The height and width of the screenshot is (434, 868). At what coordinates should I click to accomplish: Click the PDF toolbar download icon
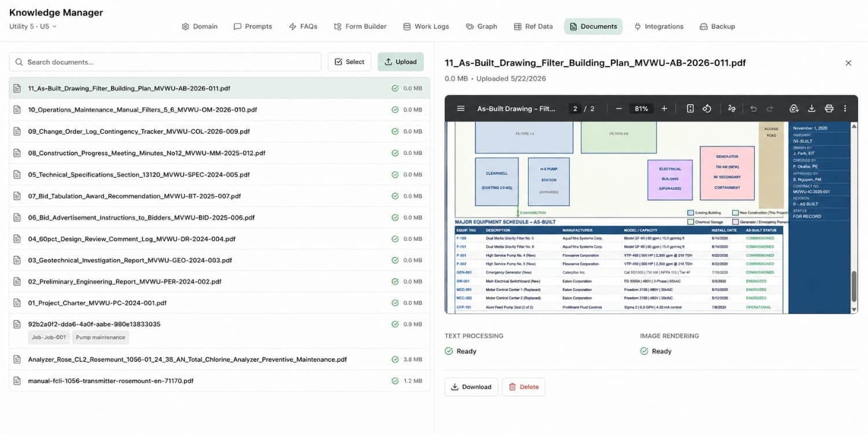tap(811, 108)
